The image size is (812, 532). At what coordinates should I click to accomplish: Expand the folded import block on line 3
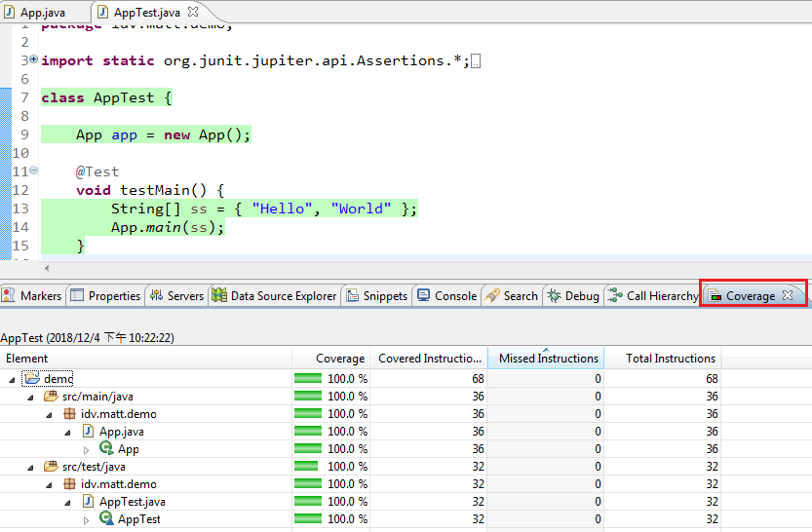pos(34,59)
